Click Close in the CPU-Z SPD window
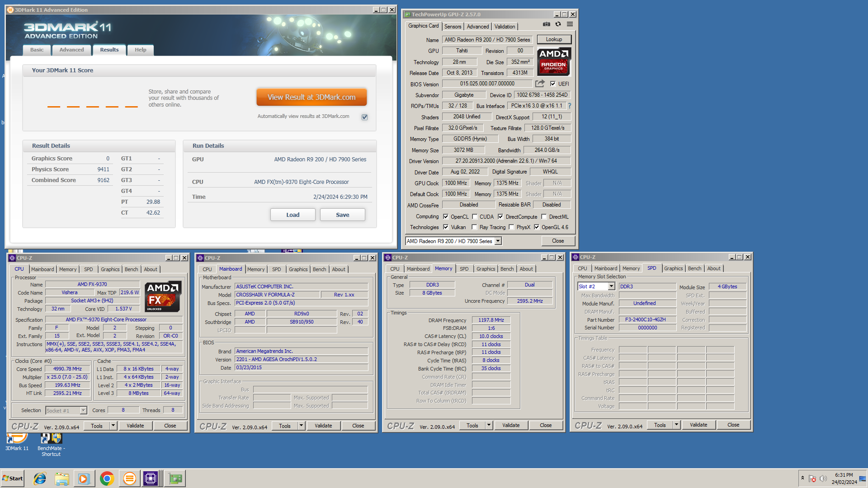The height and width of the screenshot is (488, 868). (733, 425)
